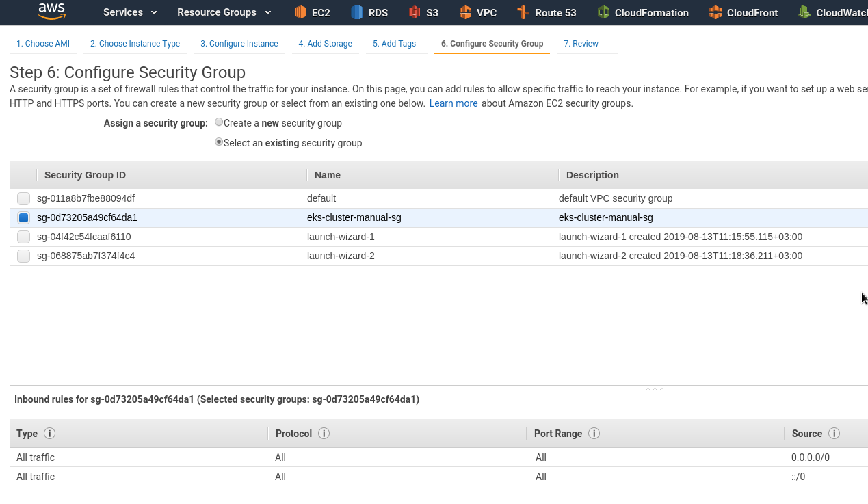Screen dimensions: 868x504
Task: Click the ::/0 source value
Action: (798, 477)
